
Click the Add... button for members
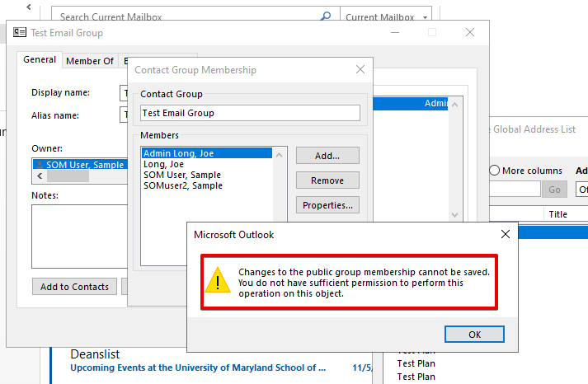point(327,156)
